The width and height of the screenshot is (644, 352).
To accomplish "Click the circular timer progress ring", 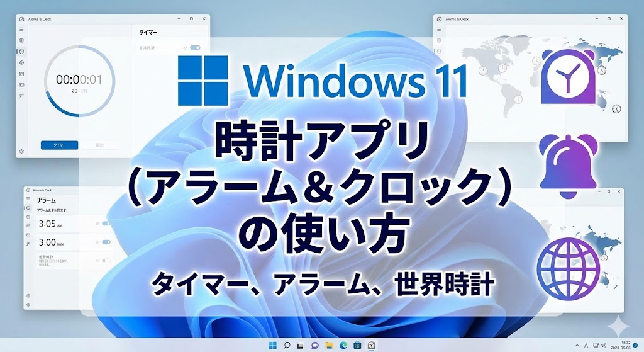I will [x=79, y=81].
